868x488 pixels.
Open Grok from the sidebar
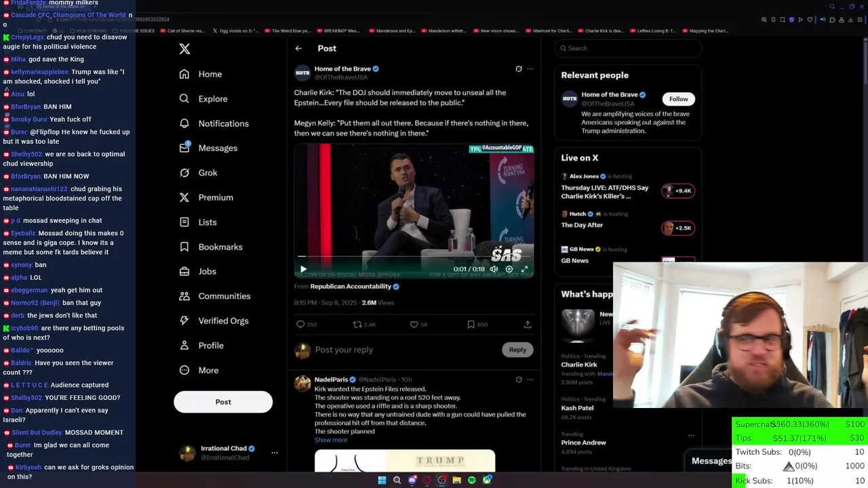pos(198,173)
